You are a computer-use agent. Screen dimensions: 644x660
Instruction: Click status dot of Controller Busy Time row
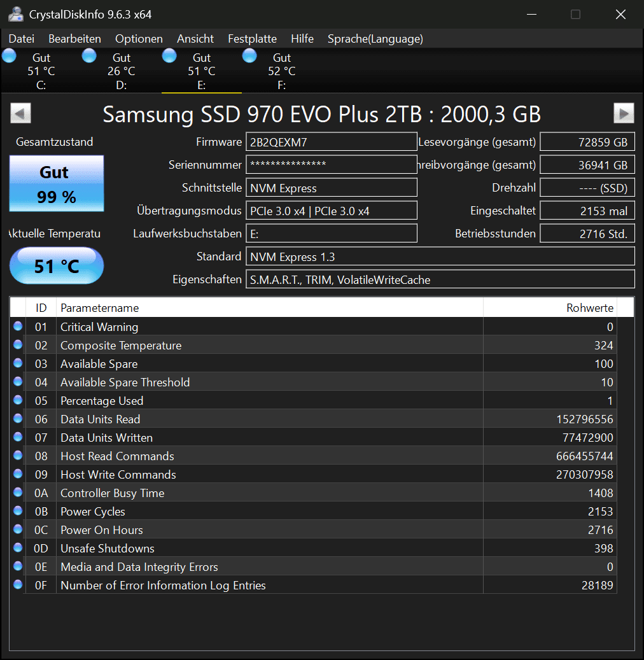point(18,492)
